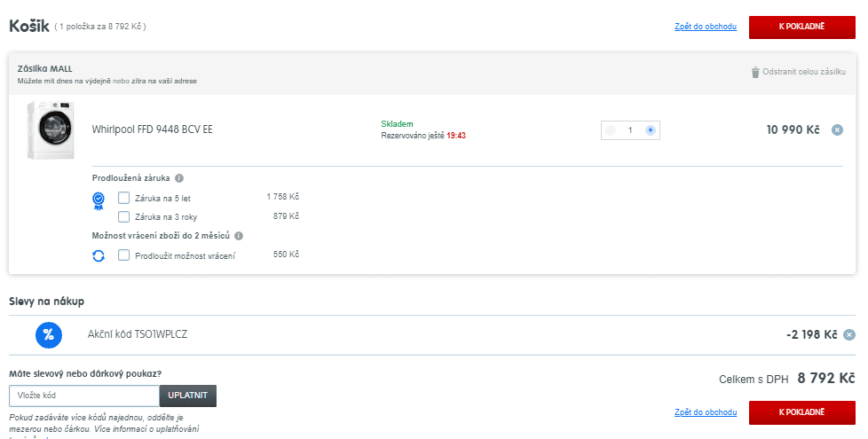Follow the bottom Zpět do obchodu link
Screen dimensions: 868x439
(x=706, y=412)
